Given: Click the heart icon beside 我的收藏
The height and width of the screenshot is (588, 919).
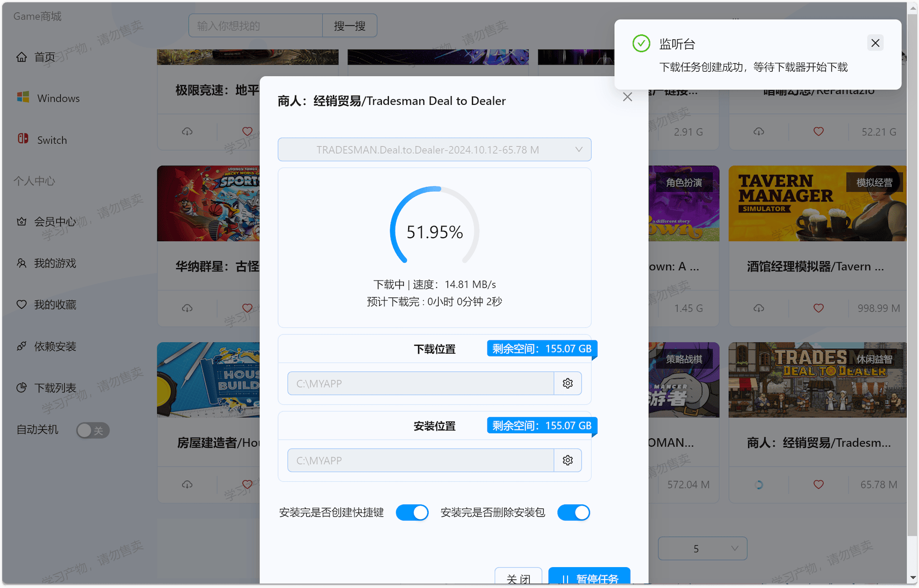Looking at the screenshot, I should 21,304.
